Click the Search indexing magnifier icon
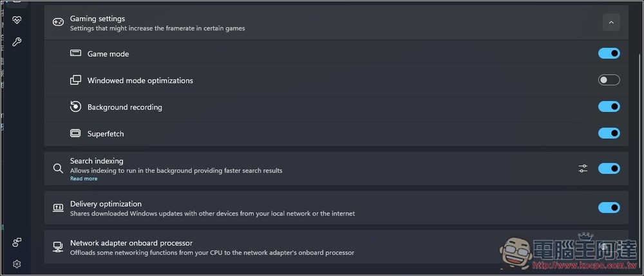This screenshot has width=644, height=276. point(58,169)
